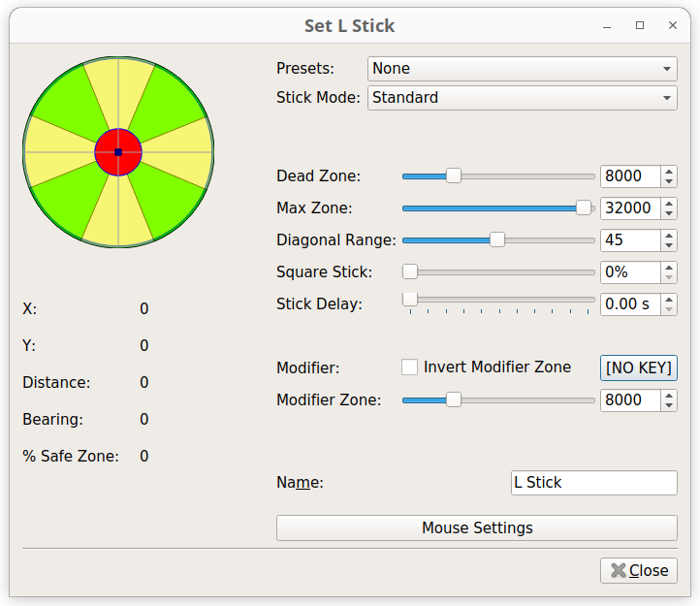Focus the Stick Delay 0.00 s field
Image resolution: width=700 pixels, height=606 pixels.
tap(630, 304)
